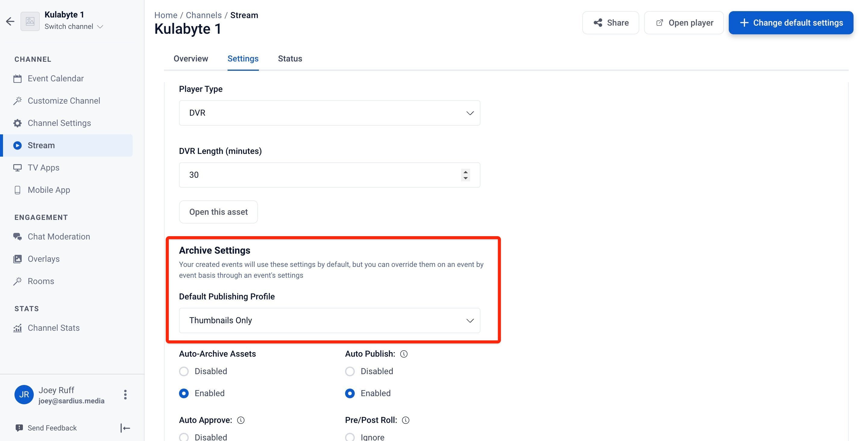The width and height of the screenshot is (868, 441).
Task: Click the back arrow icon in sidebar
Action: pyautogui.click(x=10, y=21)
